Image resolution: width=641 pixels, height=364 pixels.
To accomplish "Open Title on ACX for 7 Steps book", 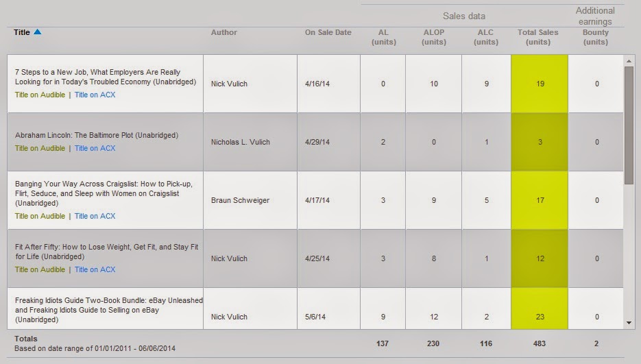I will tap(95, 95).
